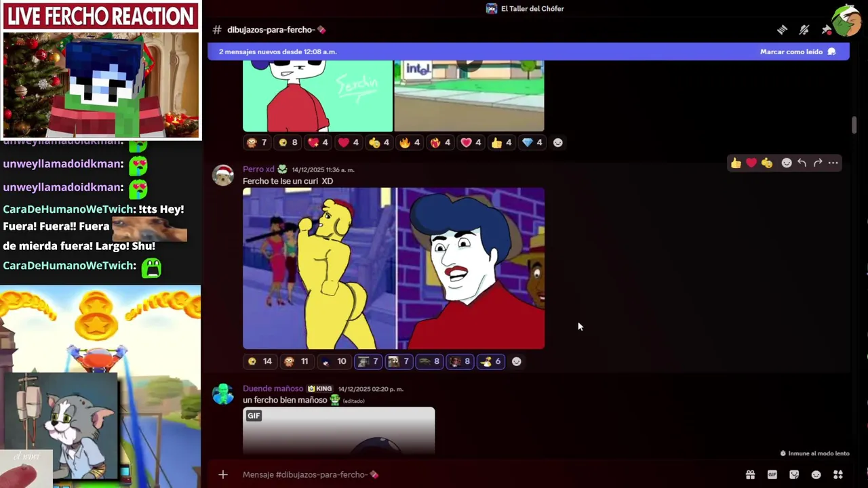The height and width of the screenshot is (488, 868).
Task: React with thumbs up on the hover toolbar
Action: pos(736,163)
